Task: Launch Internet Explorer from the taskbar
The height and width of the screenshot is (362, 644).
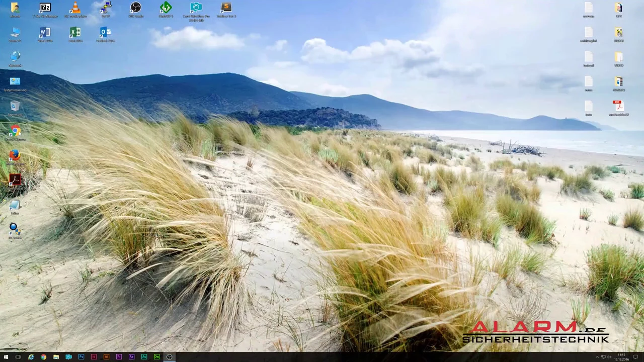Action: [31, 357]
